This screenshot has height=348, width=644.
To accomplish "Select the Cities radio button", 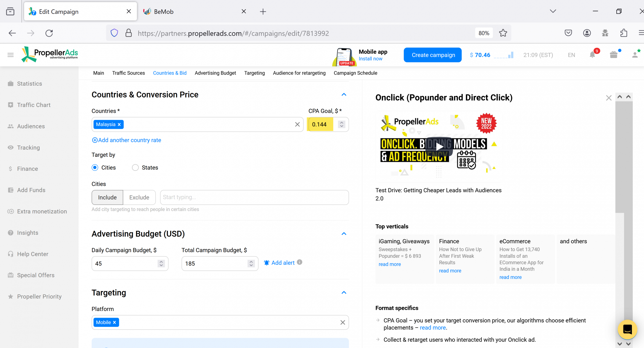I will (95, 167).
